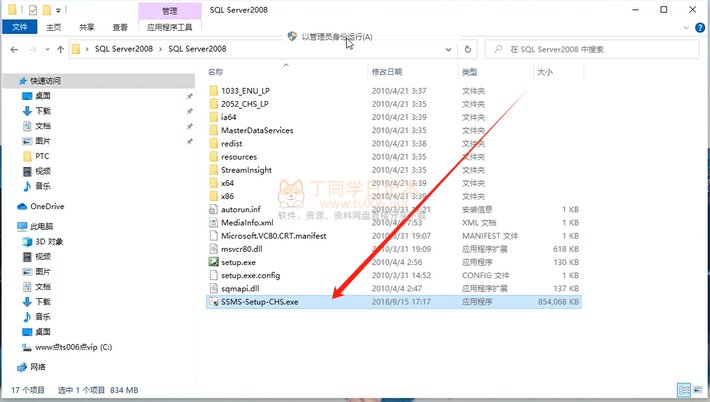Select the sqmapi.dll file icon

214,288
